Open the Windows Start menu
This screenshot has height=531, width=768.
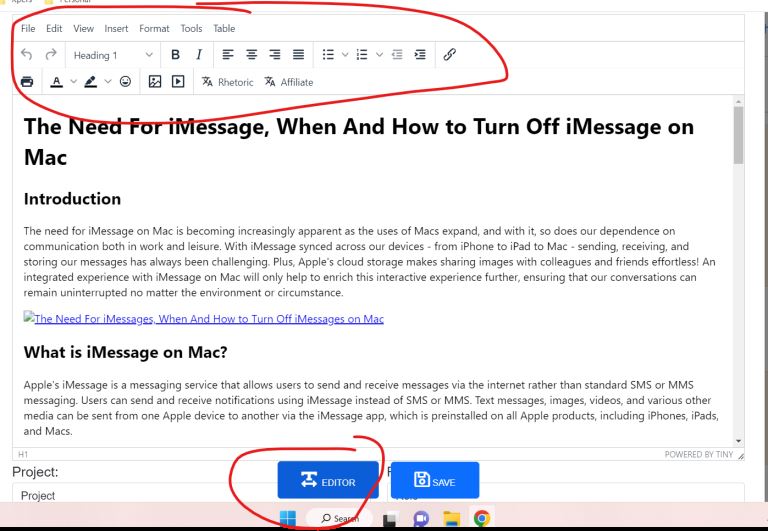[x=288, y=518]
